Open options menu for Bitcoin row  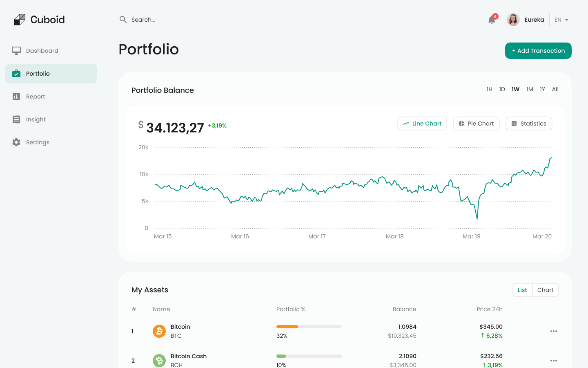tap(554, 331)
